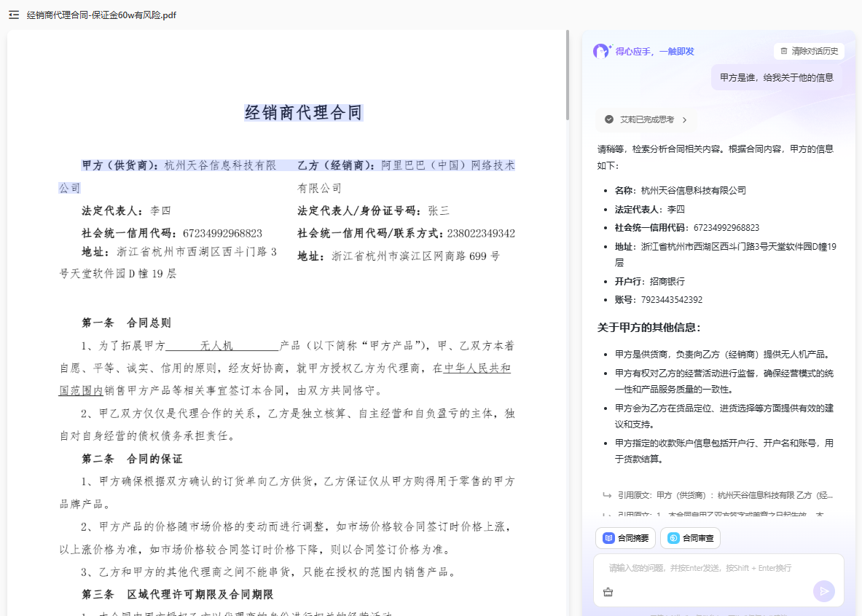The image size is (862, 616).
Task: Click user message 甲方是谁，给我关于他的信息
Action: point(776,77)
